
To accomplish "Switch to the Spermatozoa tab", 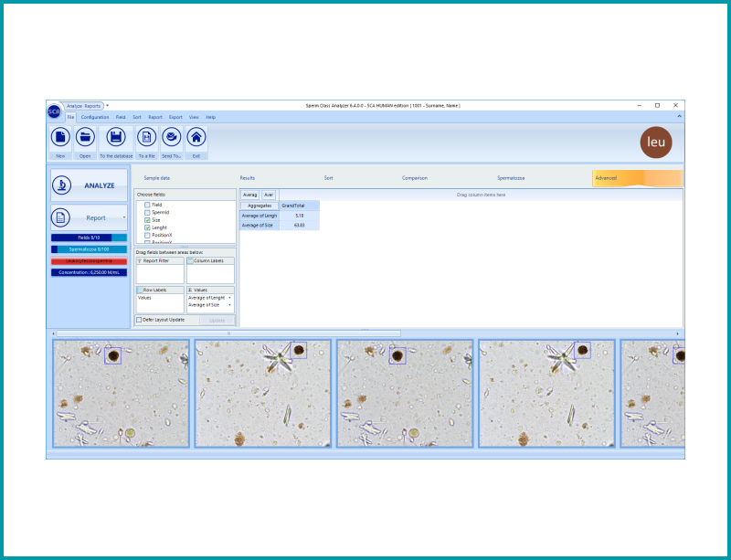I will click(511, 178).
